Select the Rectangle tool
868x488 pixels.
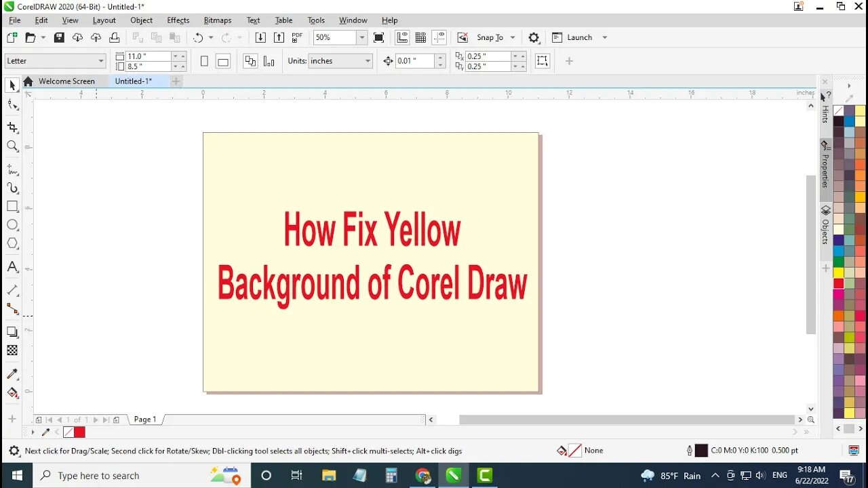click(12, 206)
